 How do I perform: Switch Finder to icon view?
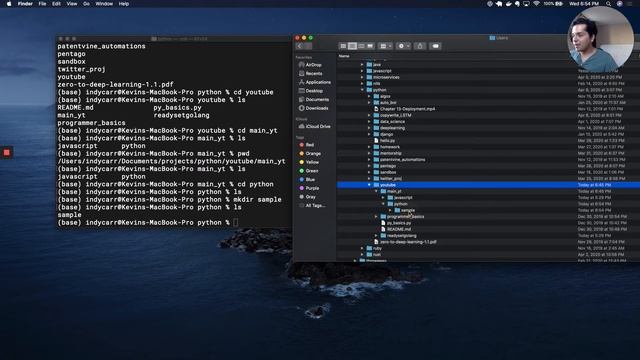[x=343, y=46]
